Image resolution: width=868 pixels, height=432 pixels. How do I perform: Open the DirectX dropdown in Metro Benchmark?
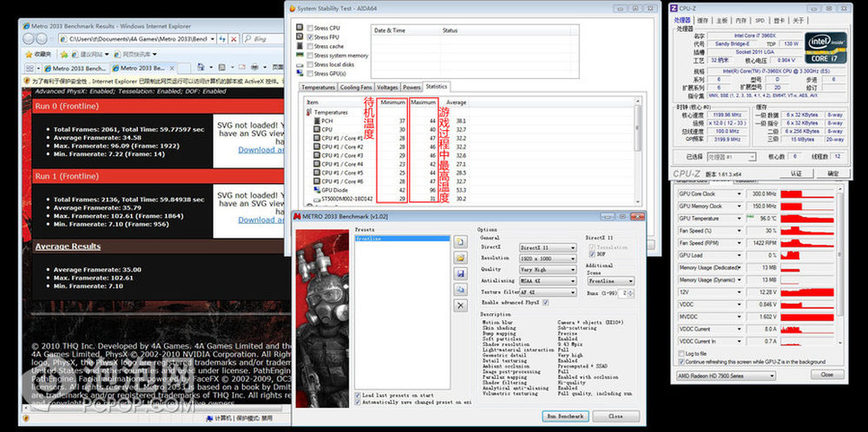pyautogui.click(x=548, y=248)
